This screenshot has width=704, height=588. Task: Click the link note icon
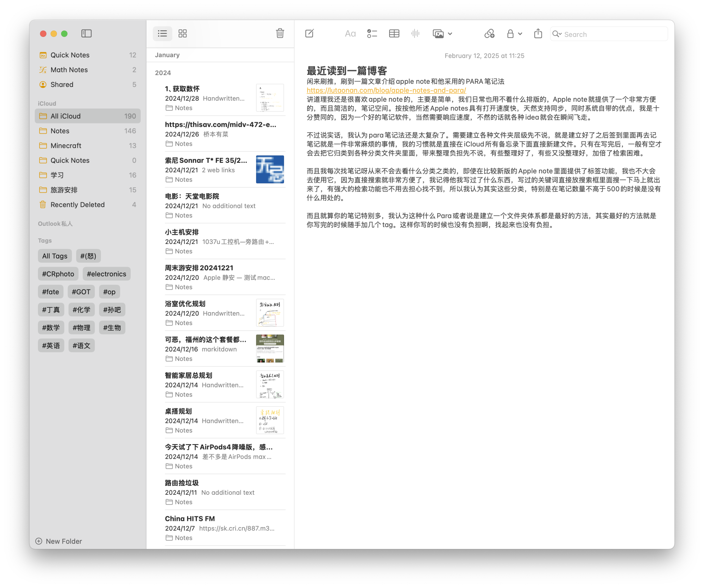point(489,34)
